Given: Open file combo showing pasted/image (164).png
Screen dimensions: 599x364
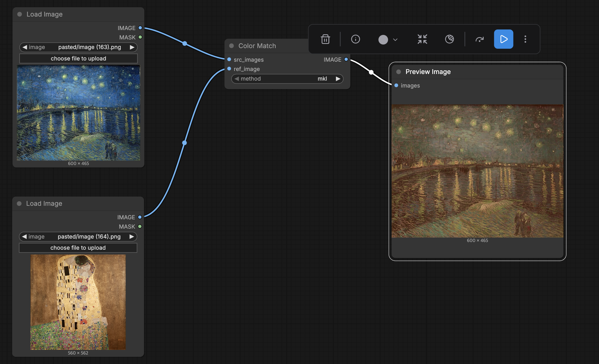Looking at the screenshot, I should tap(78, 237).
